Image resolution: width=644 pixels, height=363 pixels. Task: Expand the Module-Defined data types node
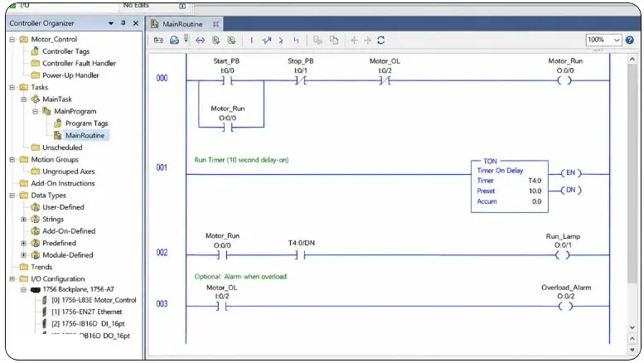(x=24, y=255)
